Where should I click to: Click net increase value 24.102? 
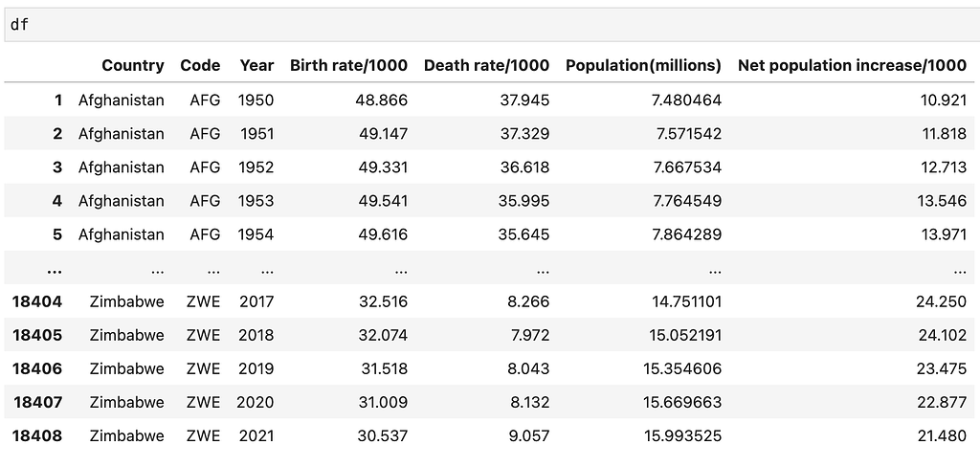(x=942, y=335)
